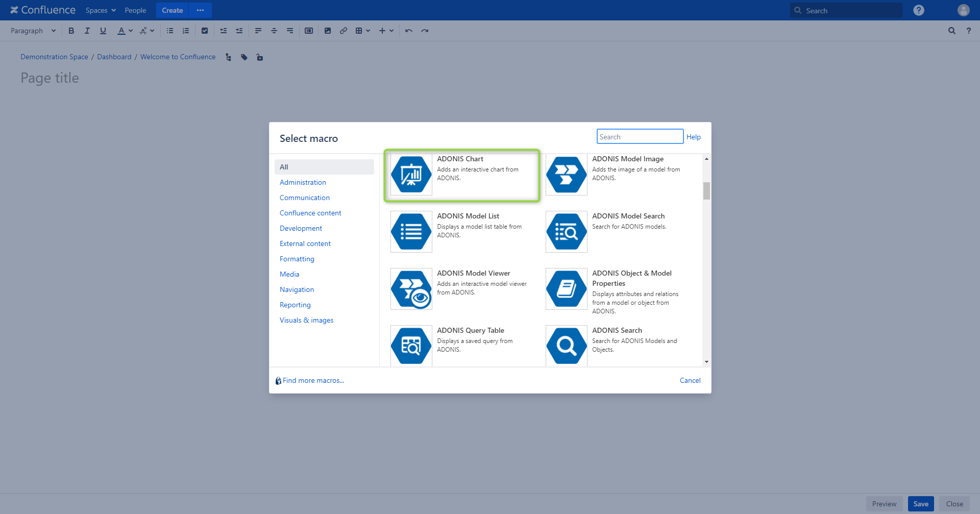Filter macros by Confluence content
The height and width of the screenshot is (514, 980).
[310, 213]
